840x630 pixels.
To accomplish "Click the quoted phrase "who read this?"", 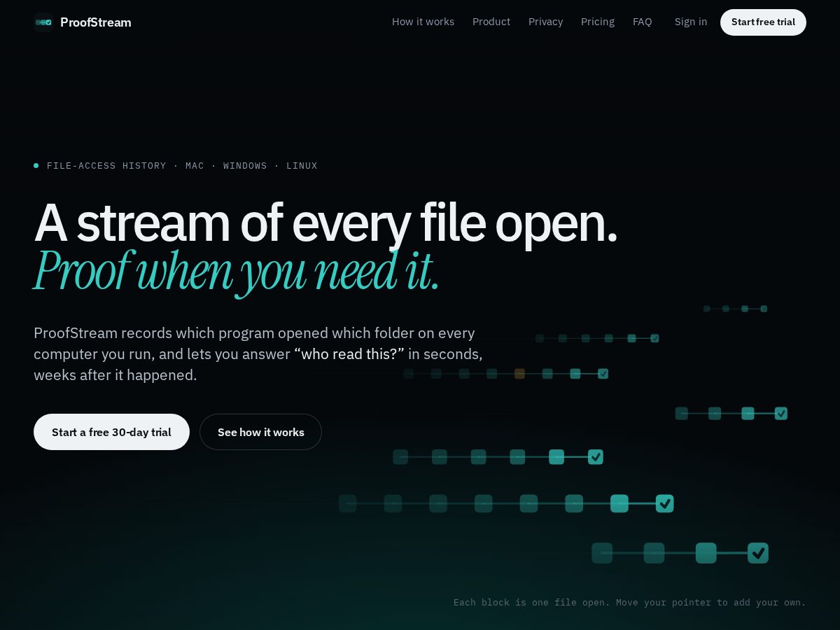I will pyautogui.click(x=349, y=354).
